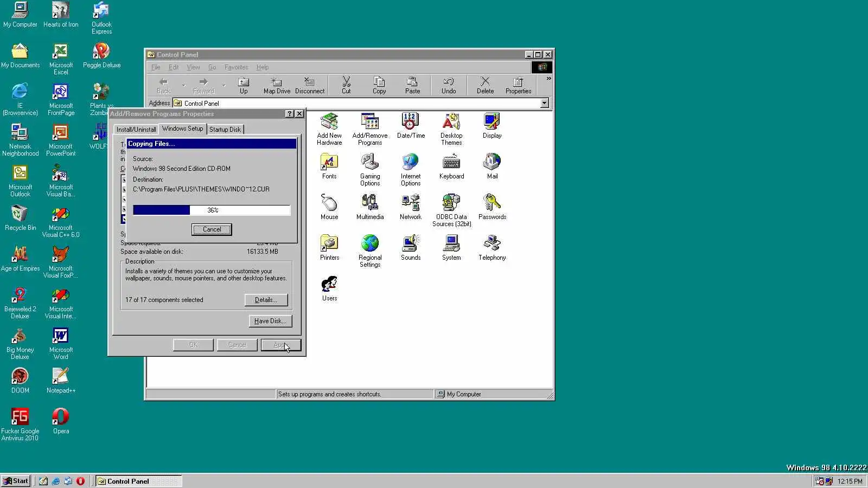Click the Copy toolbar button
868x488 pixels.
(x=379, y=85)
